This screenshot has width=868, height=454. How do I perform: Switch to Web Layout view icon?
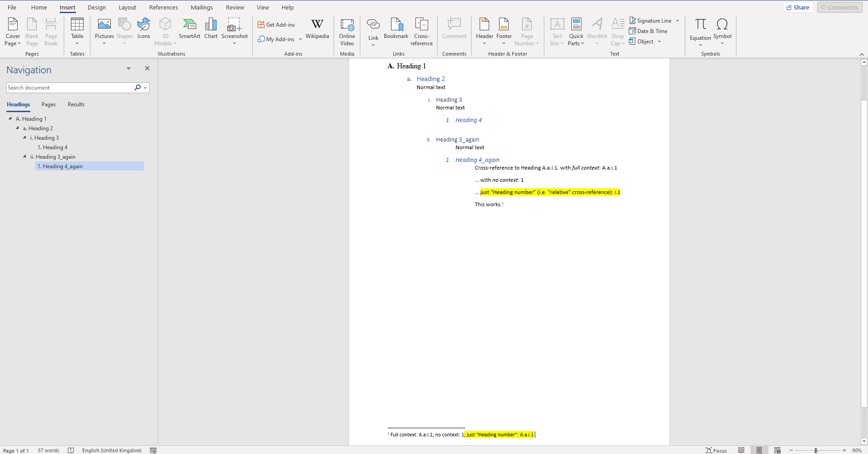click(x=778, y=450)
